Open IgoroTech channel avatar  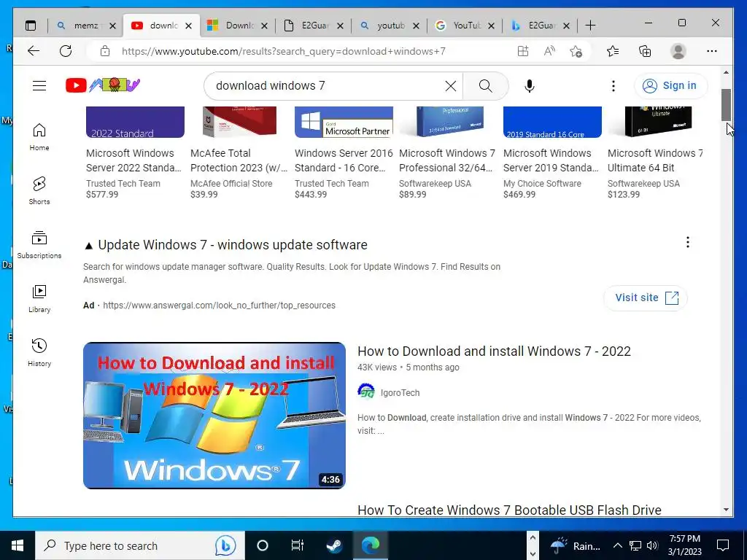coord(366,392)
